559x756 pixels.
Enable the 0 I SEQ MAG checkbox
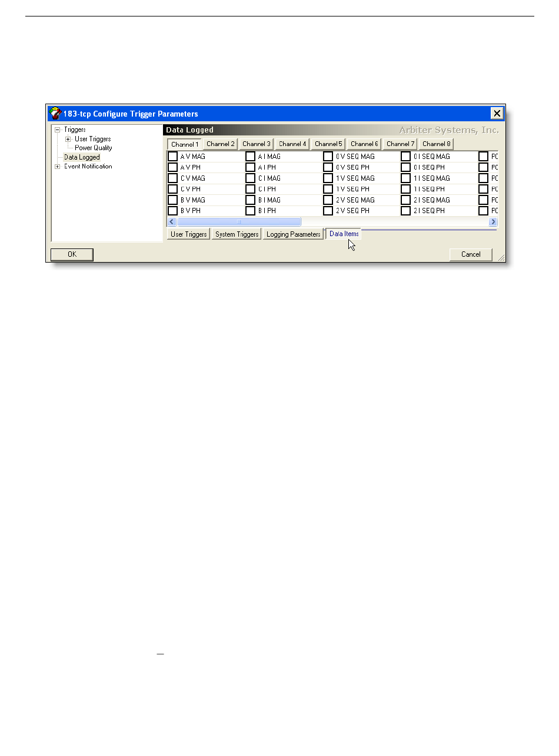point(406,157)
